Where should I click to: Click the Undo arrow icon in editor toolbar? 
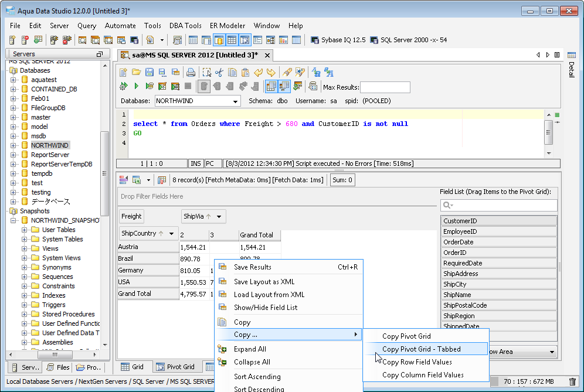[x=258, y=73]
